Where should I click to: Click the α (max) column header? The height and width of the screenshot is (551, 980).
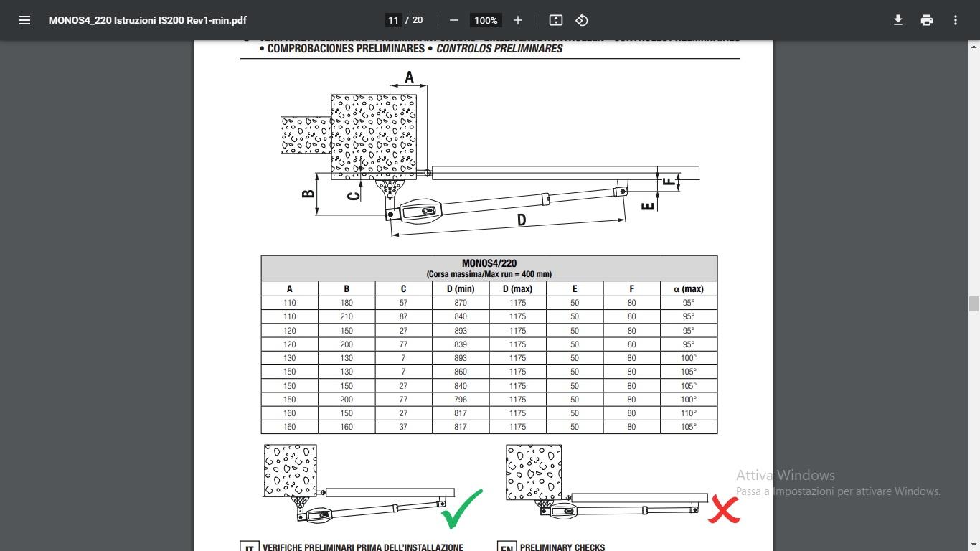pyautogui.click(x=689, y=288)
